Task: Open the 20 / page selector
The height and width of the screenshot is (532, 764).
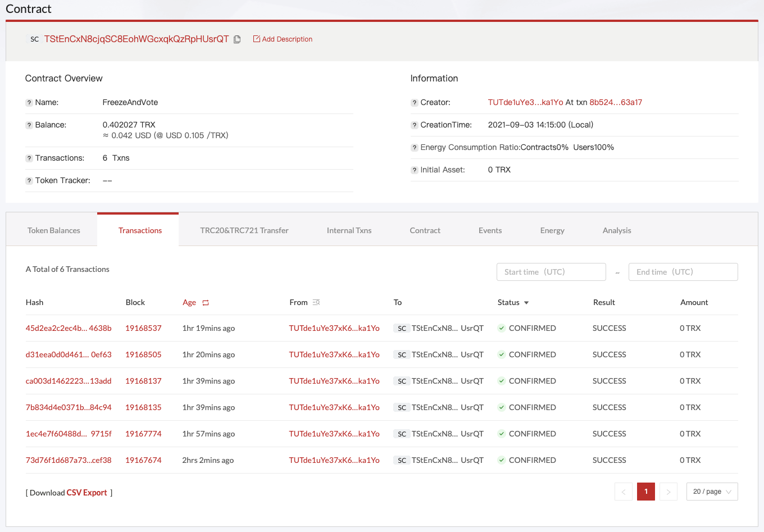Action: [x=712, y=491]
